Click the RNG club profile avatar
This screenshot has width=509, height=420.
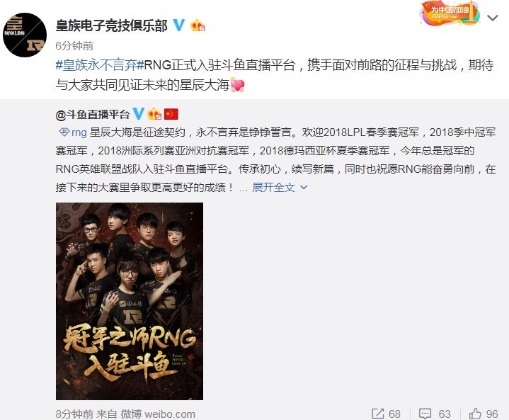point(25,35)
